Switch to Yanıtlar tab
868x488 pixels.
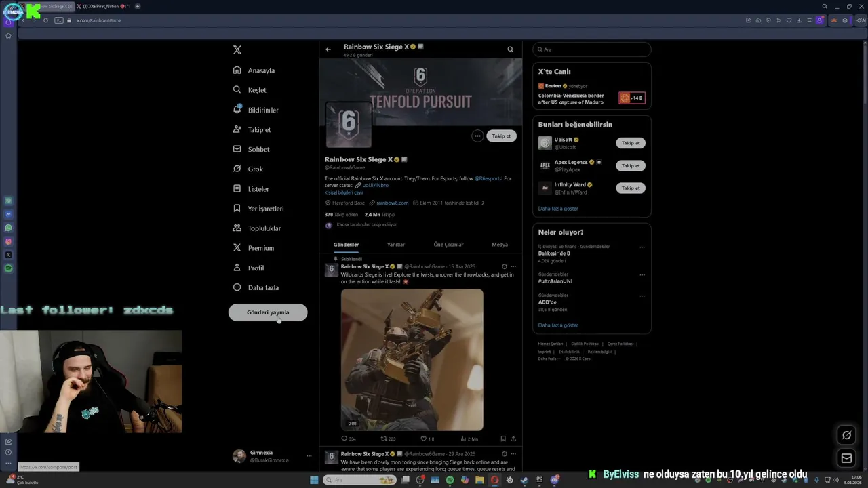tap(395, 245)
